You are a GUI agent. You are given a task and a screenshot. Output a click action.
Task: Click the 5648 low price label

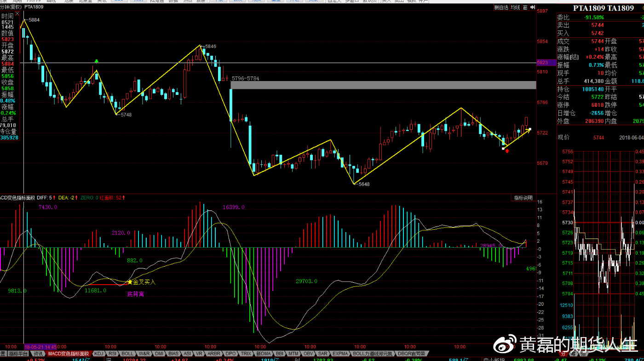point(364,184)
